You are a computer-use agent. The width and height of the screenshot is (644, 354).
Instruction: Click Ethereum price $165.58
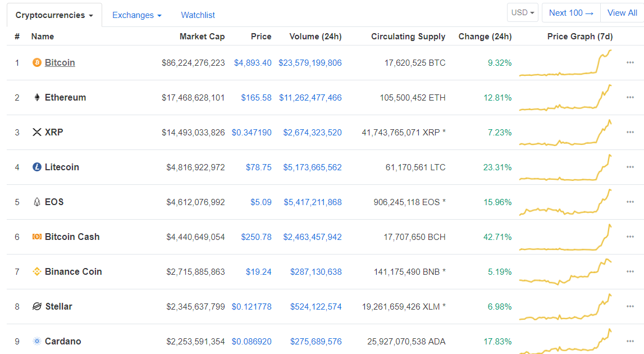tap(256, 98)
